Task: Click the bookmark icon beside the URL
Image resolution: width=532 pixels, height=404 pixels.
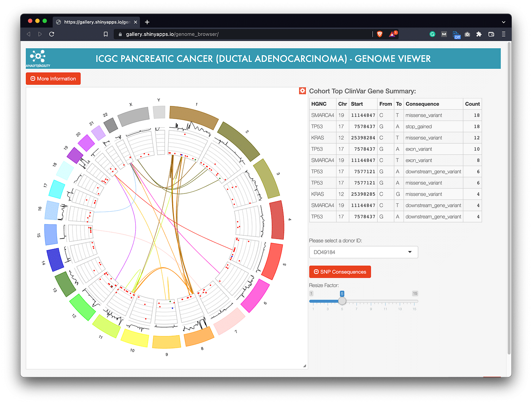Action: point(106,34)
